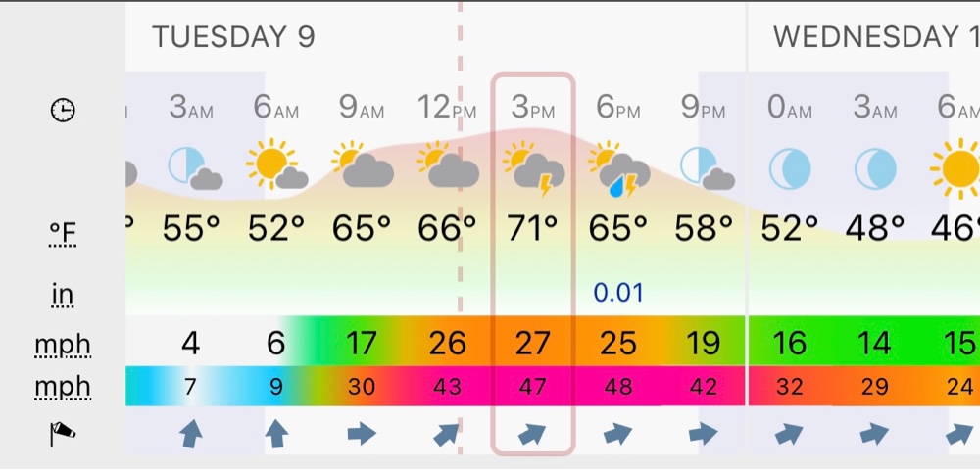This screenshot has width=980, height=470.
Task: Click the 3AM Tuesday upward wind arrow
Action: (191, 434)
